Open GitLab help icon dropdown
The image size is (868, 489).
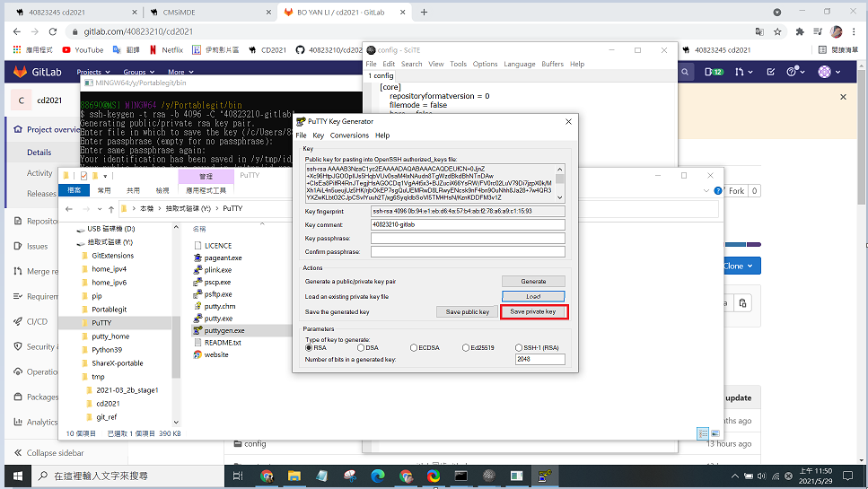(795, 72)
